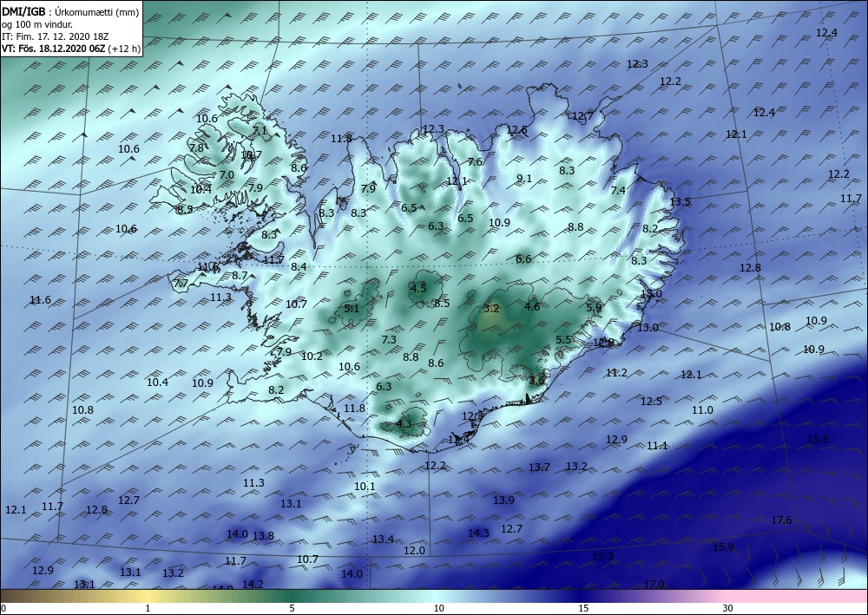The height and width of the screenshot is (615, 868).
Task: Click the 15.5 value on the map
Action: pyautogui.click(x=819, y=440)
